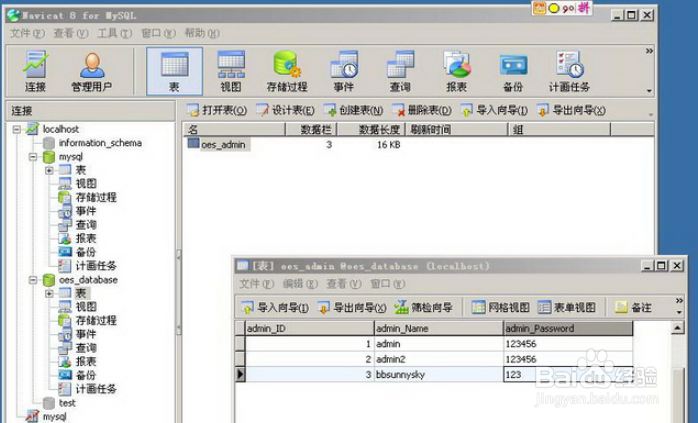Switch to 表单视图 (Form View)

[567, 307]
